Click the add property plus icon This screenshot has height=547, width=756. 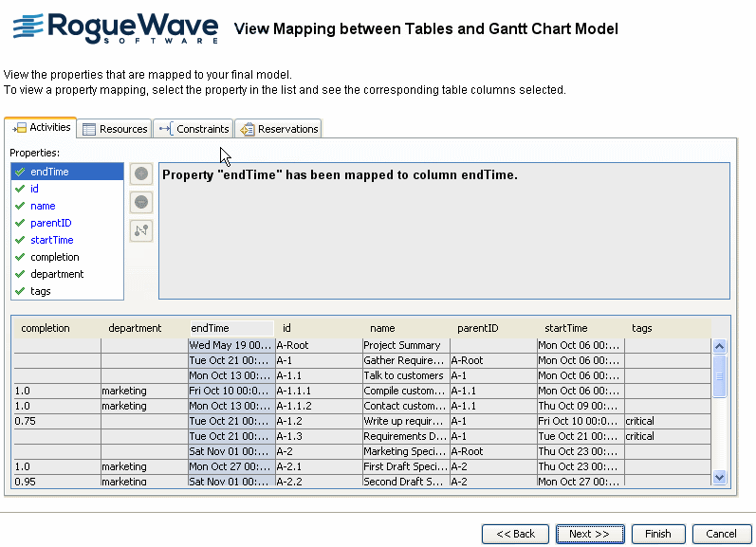[140, 174]
